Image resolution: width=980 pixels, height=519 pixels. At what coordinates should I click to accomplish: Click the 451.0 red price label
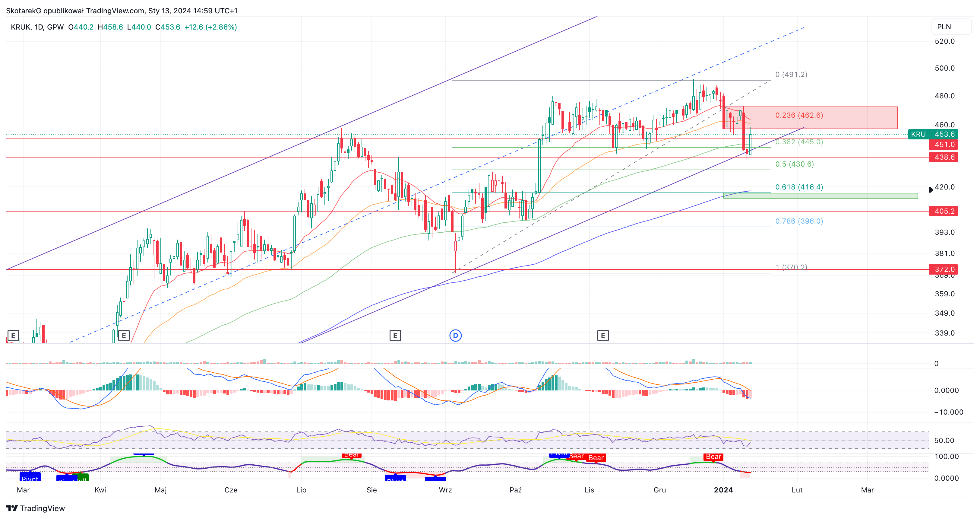[944, 145]
